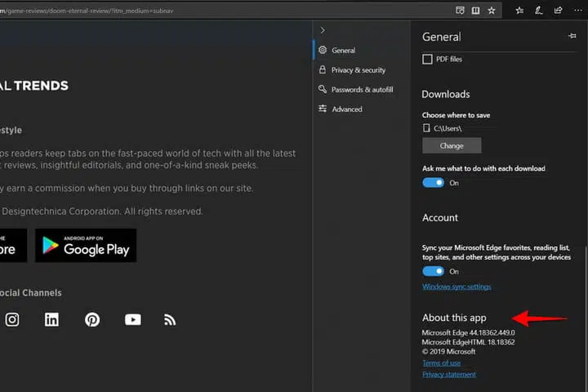Click the About this app heading
Viewport: 588px width, 392px height.
click(x=454, y=318)
